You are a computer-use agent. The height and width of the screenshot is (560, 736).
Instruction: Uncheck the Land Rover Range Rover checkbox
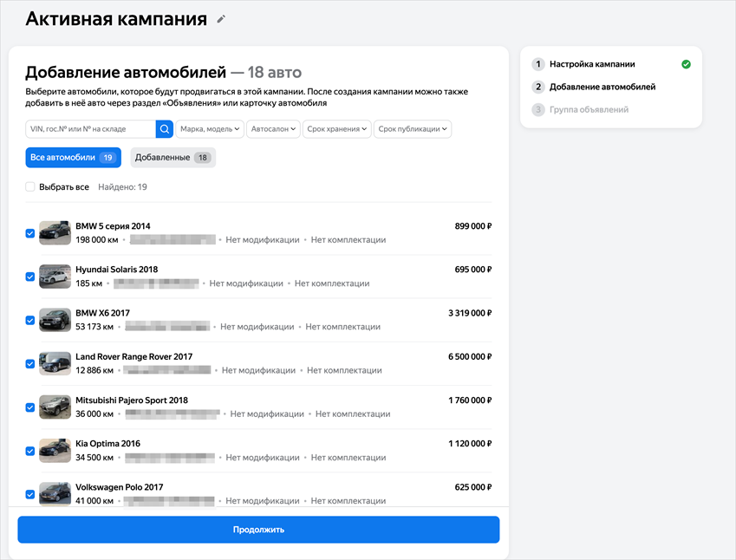click(30, 364)
